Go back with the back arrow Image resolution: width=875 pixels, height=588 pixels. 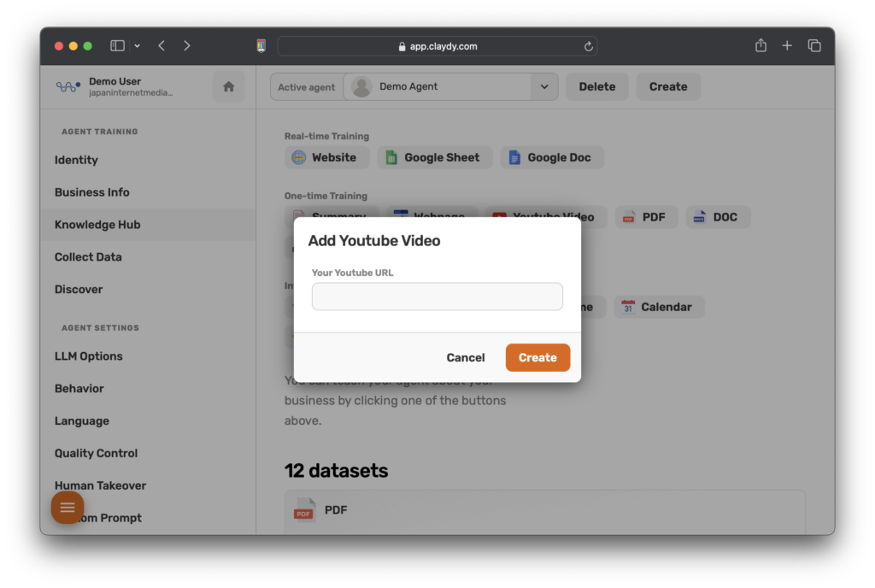coord(161,46)
